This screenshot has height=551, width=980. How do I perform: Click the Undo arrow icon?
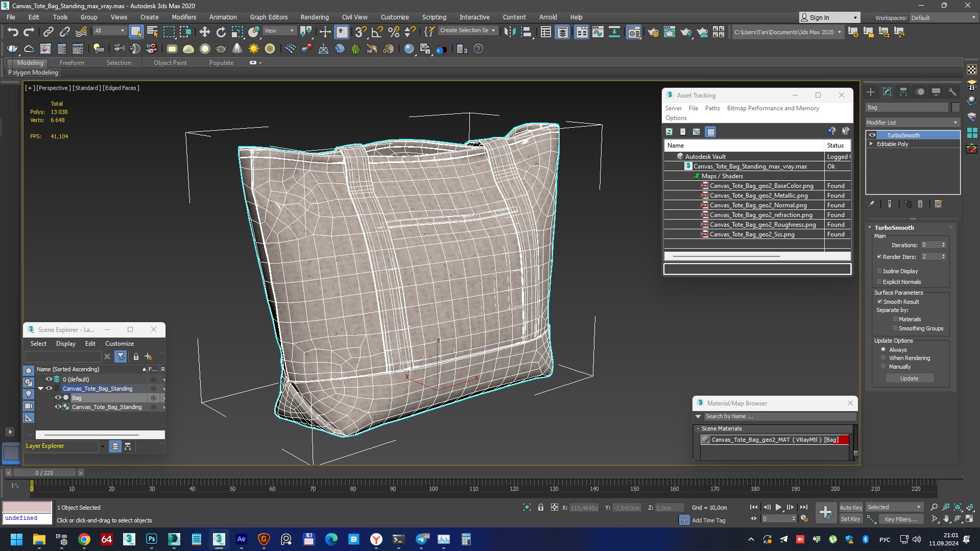13,32
